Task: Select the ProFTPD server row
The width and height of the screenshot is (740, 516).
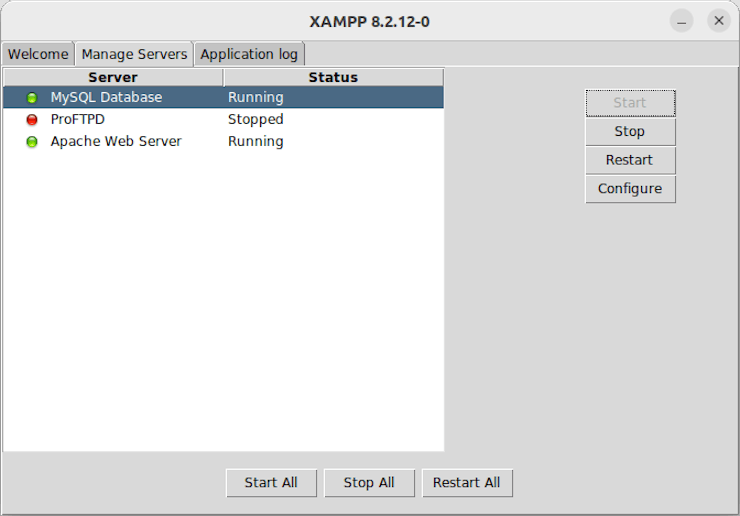Action: coord(223,119)
